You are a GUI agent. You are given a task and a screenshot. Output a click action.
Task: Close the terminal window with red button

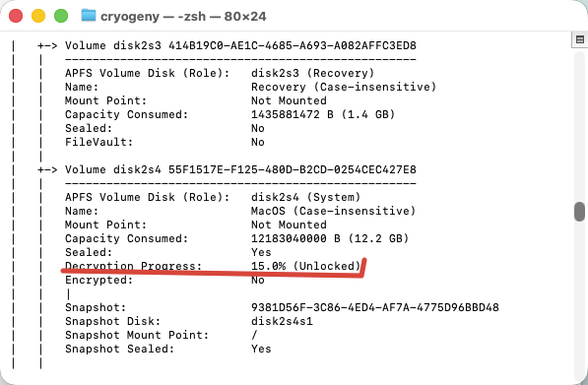[16, 16]
